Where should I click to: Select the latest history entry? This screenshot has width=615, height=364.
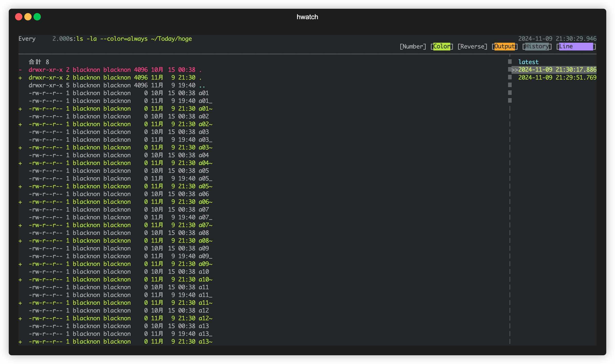528,62
